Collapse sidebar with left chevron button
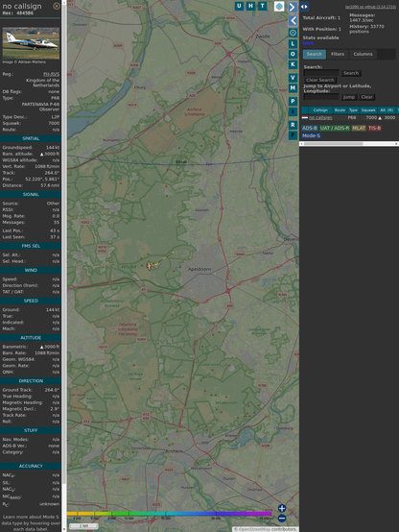399x532 pixels. pyautogui.click(x=293, y=21)
